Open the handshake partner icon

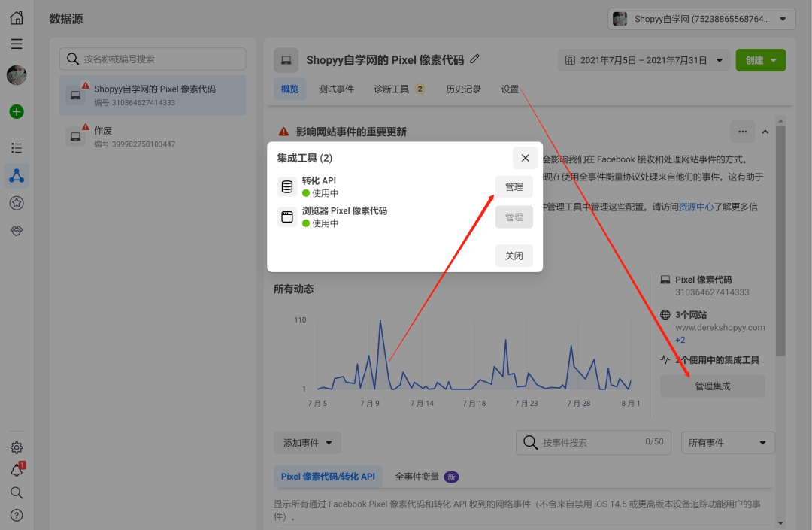click(17, 230)
